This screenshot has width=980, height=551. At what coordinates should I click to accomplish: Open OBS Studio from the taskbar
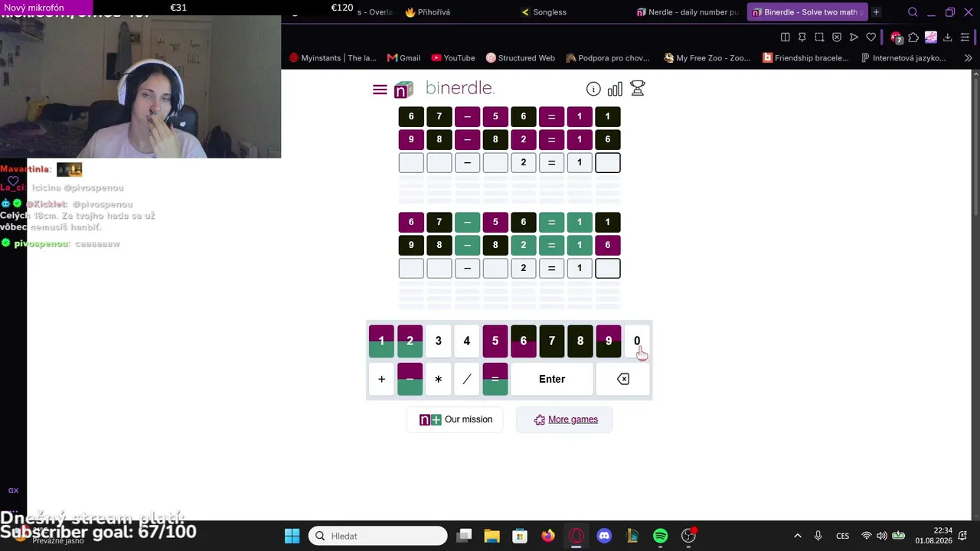point(689,536)
